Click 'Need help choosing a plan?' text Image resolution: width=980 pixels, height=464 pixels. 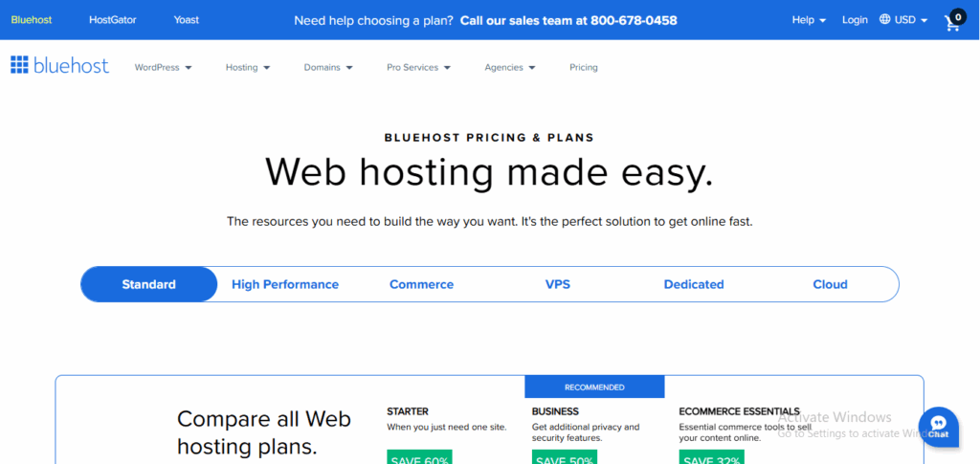tap(374, 21)
